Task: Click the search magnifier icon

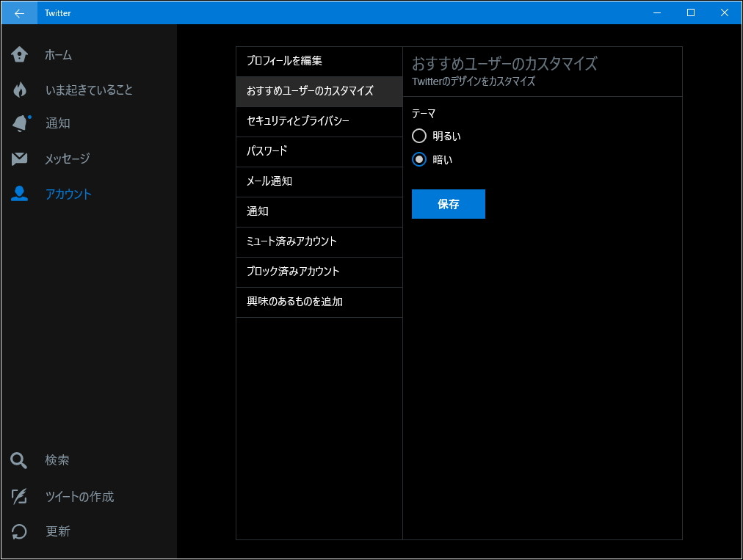Action: pos(18,460)
